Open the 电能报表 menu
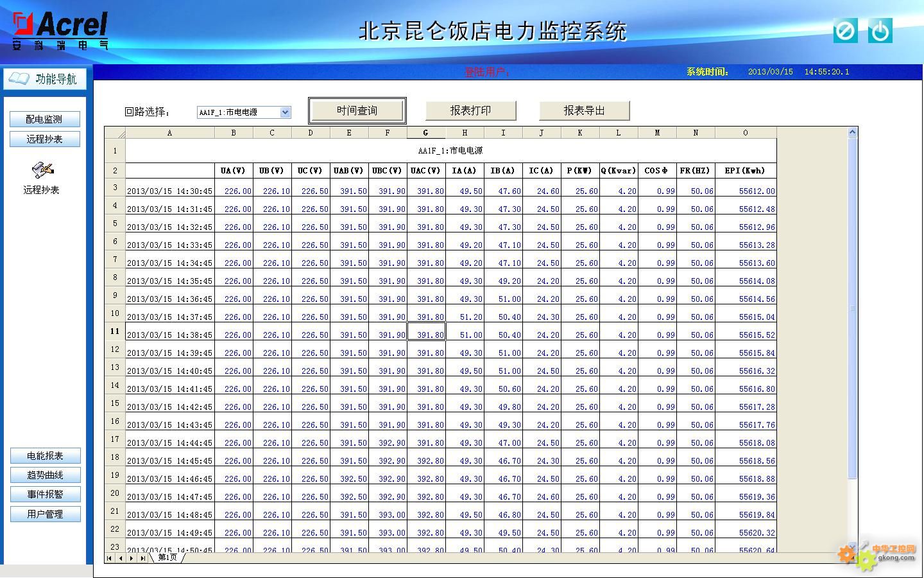This screenshot has height=578, width=924. pyautogui.click(x=45, y=456)
